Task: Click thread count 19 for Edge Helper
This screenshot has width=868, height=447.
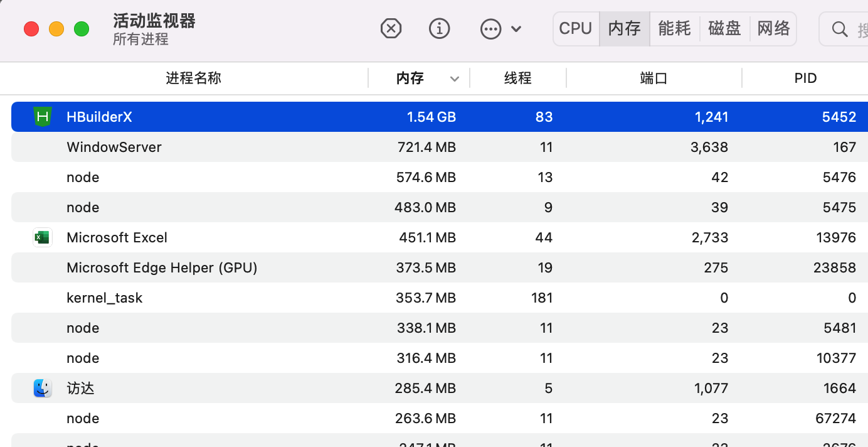Action: [545, 267]
